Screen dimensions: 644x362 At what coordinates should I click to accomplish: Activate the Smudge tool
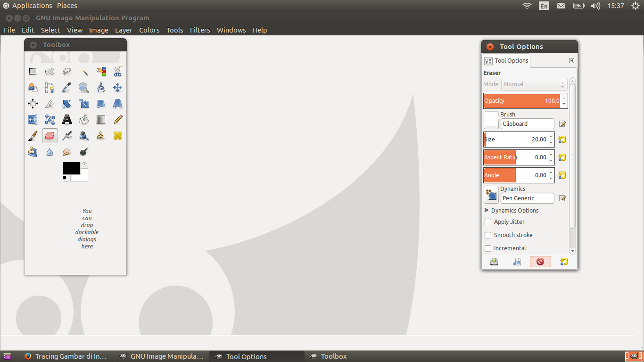[67, 152]
